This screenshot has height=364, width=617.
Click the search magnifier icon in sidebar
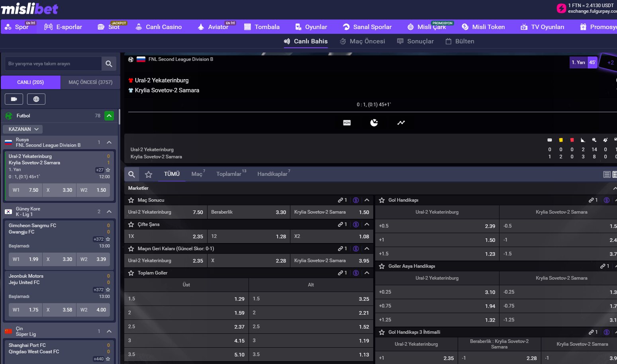(109, 64)
